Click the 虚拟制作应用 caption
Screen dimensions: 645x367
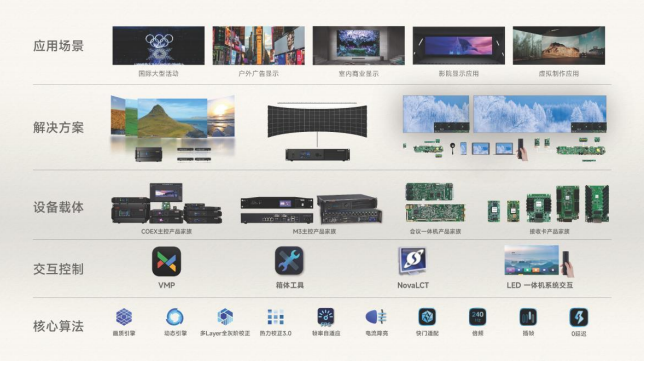point(559,74)
